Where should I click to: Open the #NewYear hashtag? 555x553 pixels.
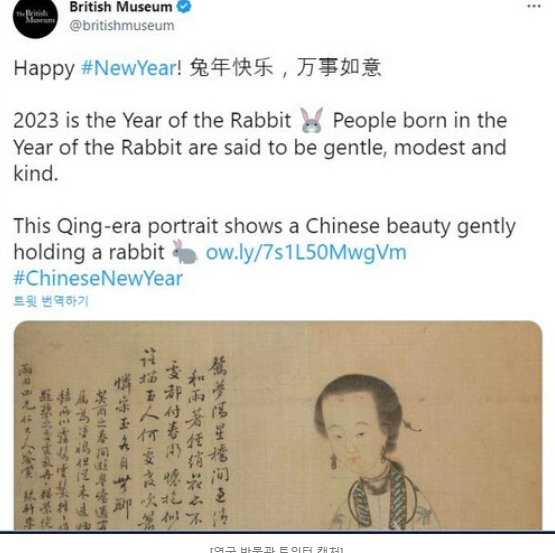(x=128, y=68)
